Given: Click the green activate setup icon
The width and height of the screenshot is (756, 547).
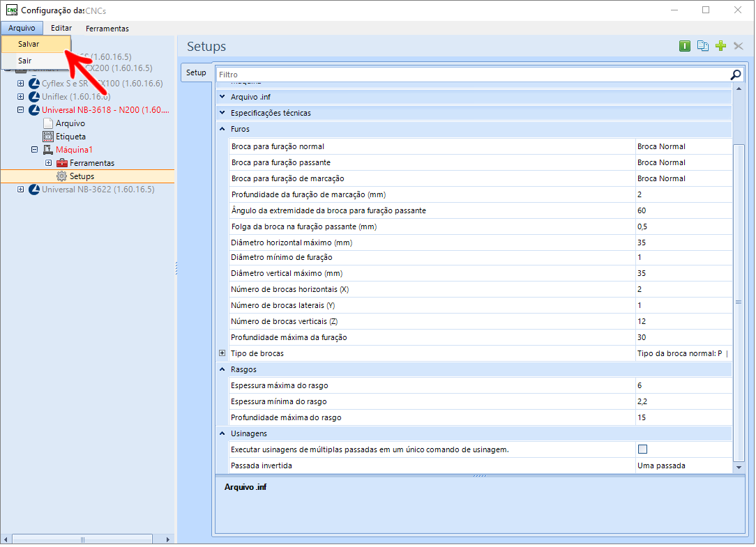Looking at the screenshot, I should [x=685, y=46].
